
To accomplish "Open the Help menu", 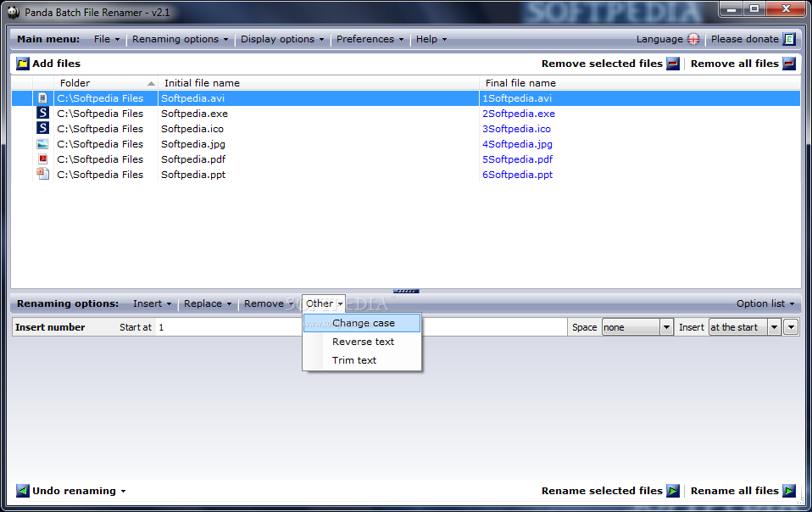I will click(x=431, y=39).
